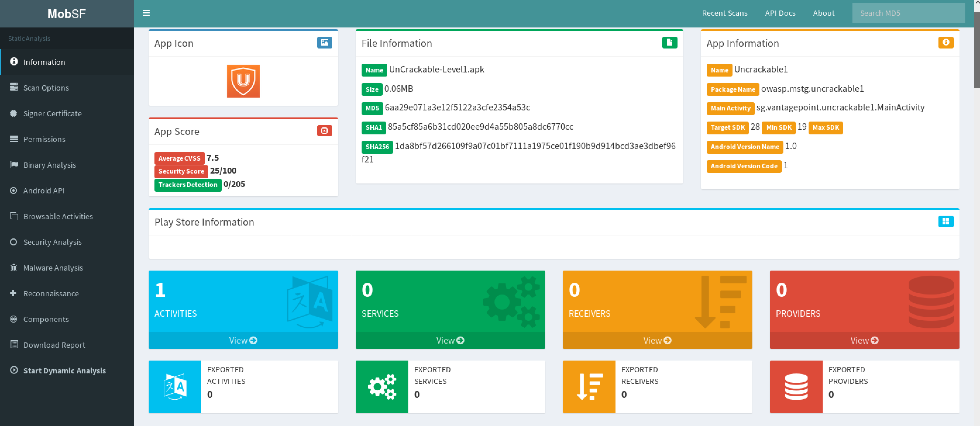Click the App Score red badge icon

pyautogui.click(x=324, y=131)
